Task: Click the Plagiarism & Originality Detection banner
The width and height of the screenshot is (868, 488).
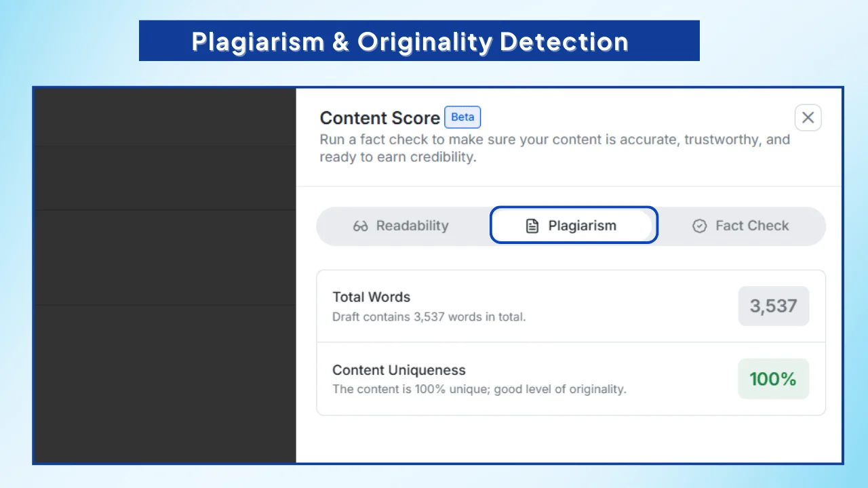Action: (419, 41)
